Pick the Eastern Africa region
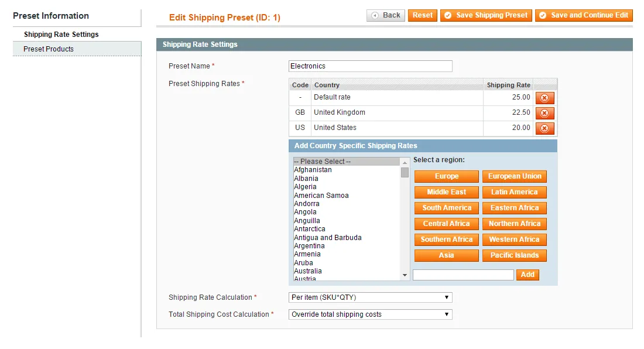This screenshot has height=349, width=644. click(515, 208)
